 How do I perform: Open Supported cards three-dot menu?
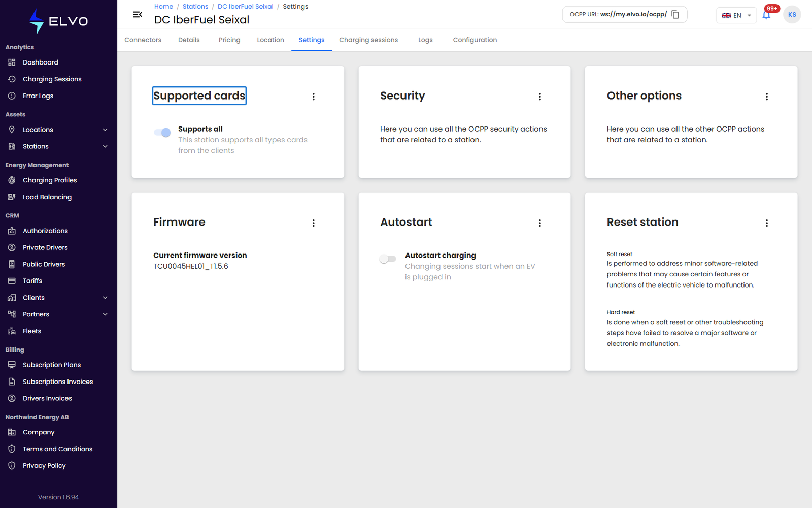(313, 97)
